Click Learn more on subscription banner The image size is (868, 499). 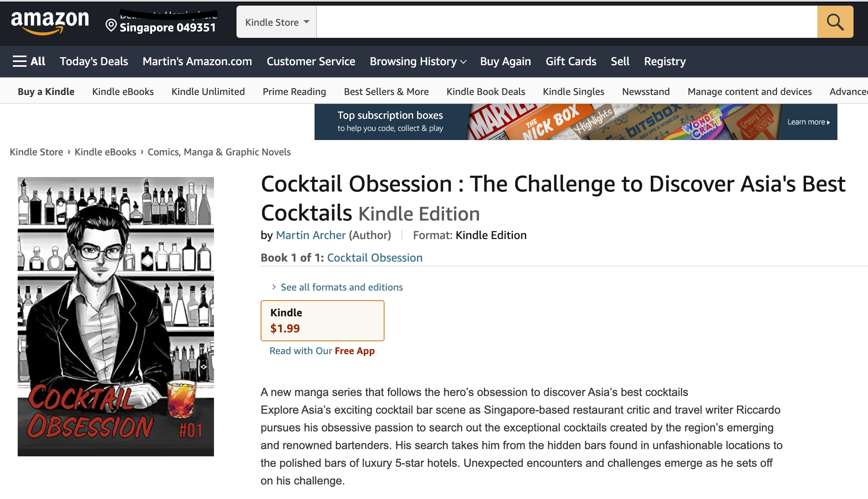808,122
